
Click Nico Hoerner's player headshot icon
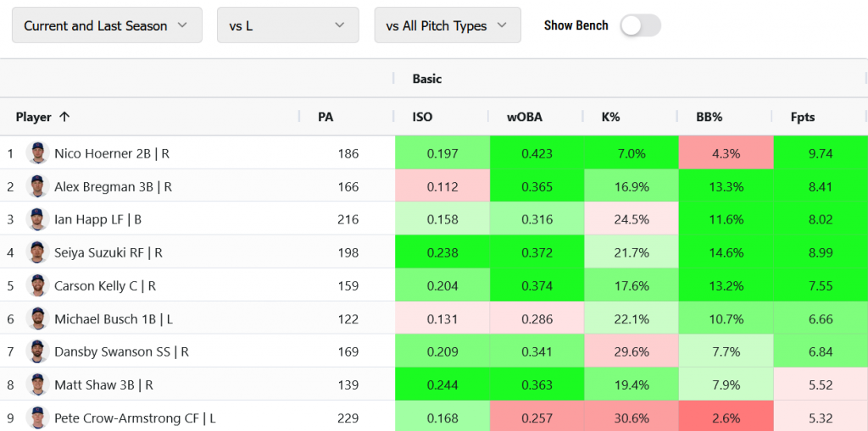click(x=38, y=153)
